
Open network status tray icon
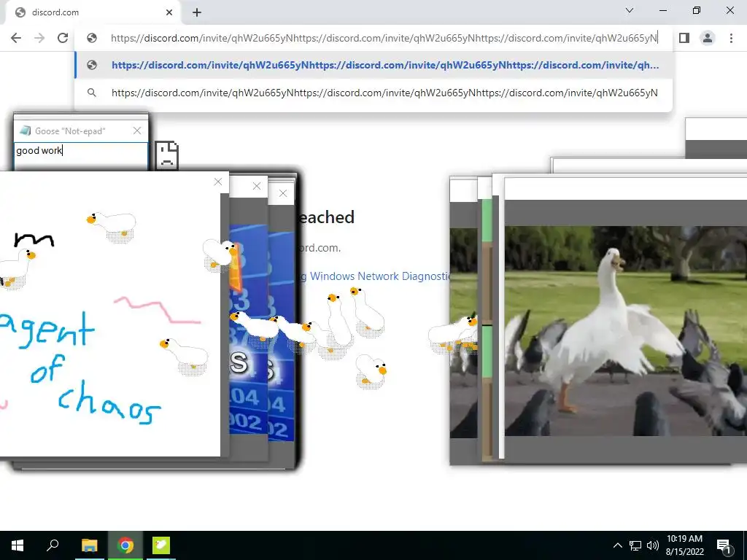point(635,545)
